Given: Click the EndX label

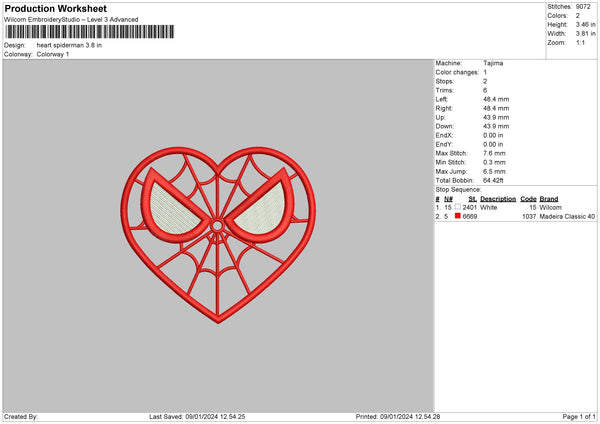Looking at the screenshot, I should click(444, 135).
